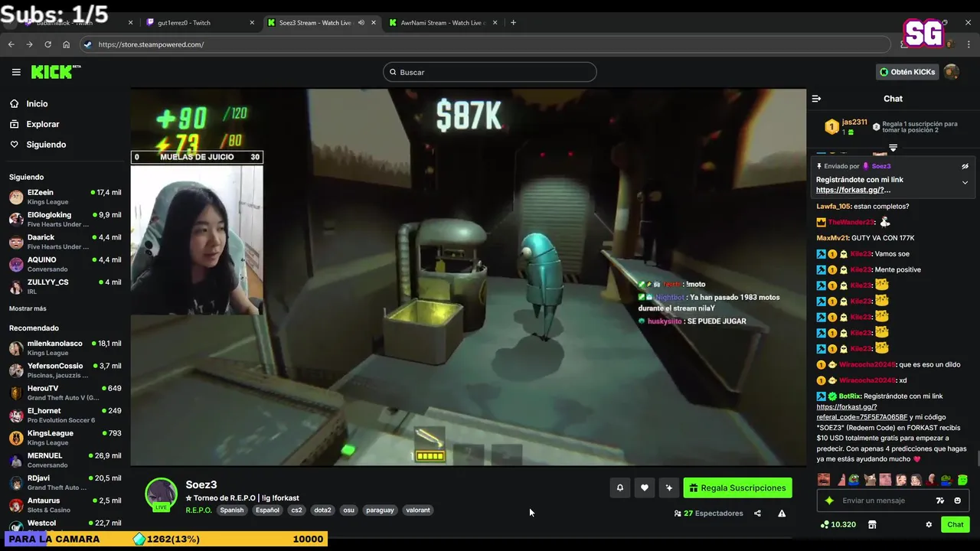Open the R.E.P.O. category link
980x551 pixels.
[x=198, y=510]
